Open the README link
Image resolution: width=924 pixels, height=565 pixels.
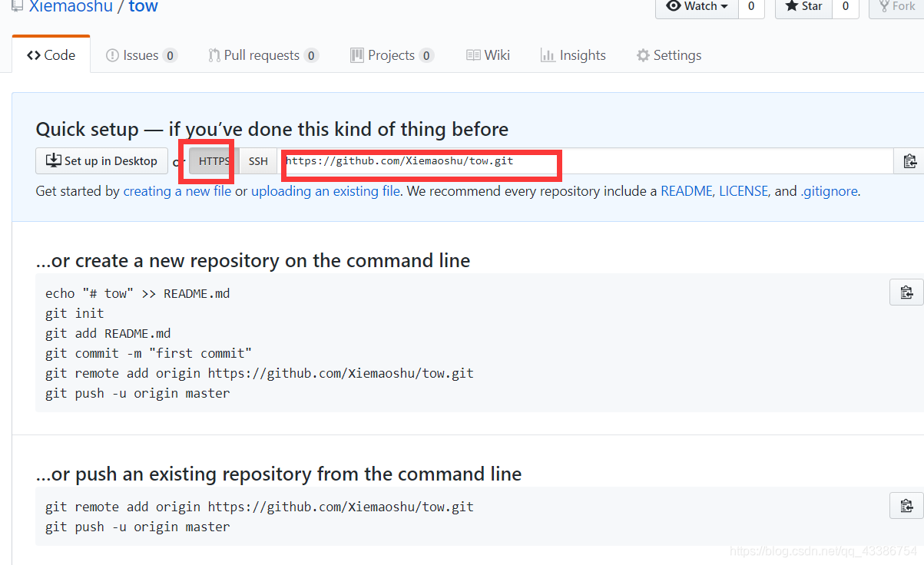click(687, 191)
